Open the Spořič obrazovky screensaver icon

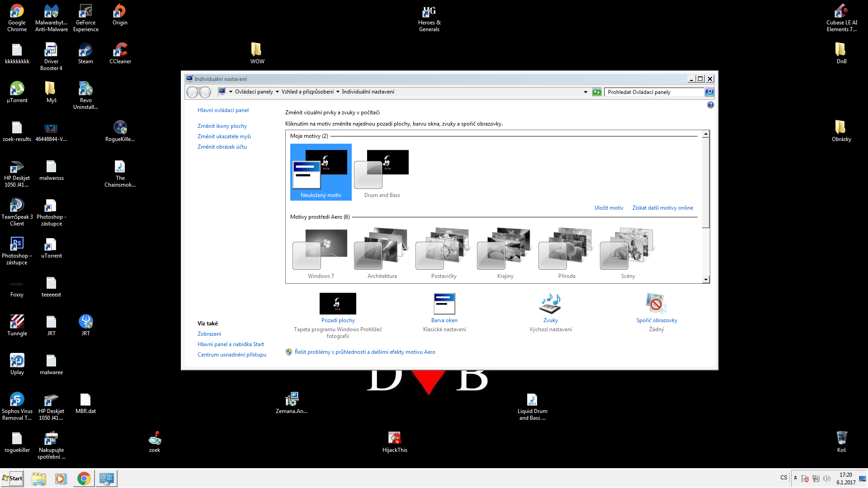[656, 304]
